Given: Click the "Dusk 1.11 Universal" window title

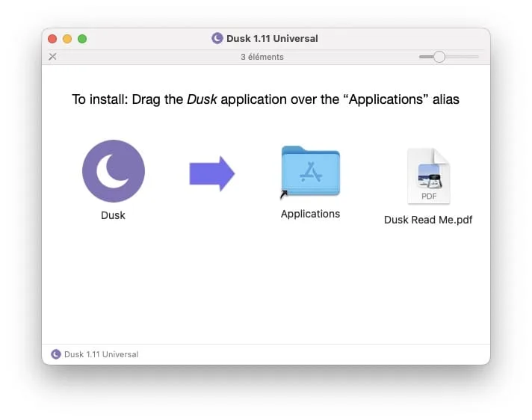Looking at the screenshot, I should pos(272,38).
